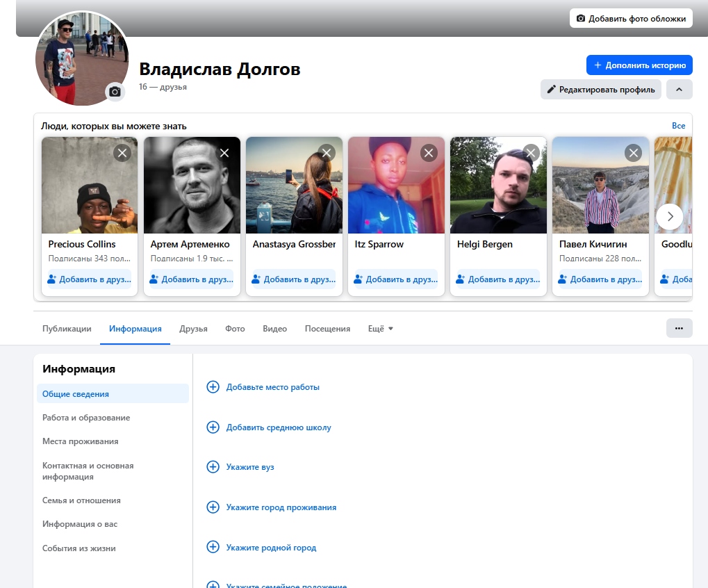Expand the Ещё dropdown tab
The height and width of the screenshot is (588, 708).
(381, 329)
